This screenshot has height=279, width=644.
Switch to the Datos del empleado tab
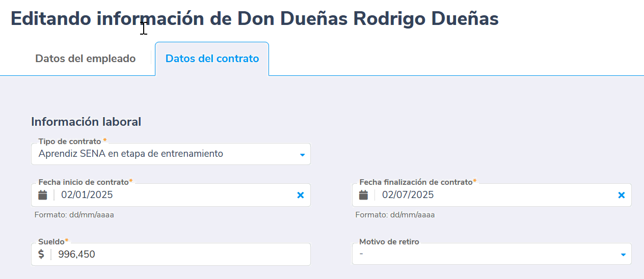[85, 59]
